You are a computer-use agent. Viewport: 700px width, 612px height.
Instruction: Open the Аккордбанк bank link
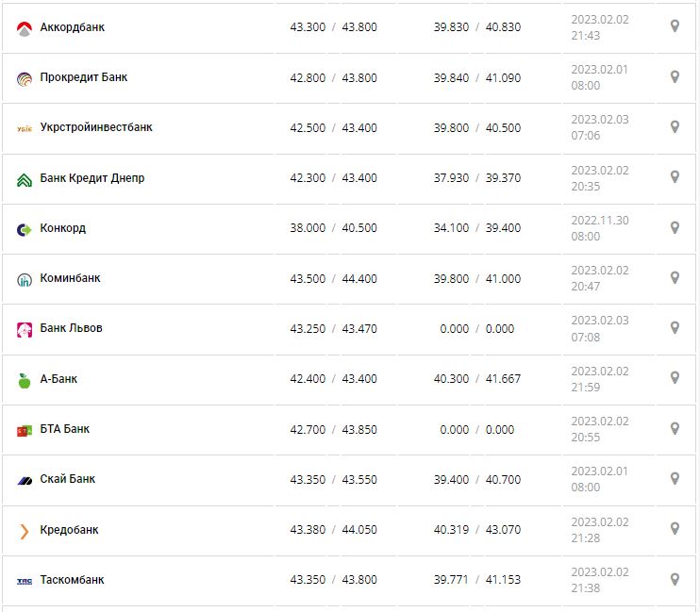[73, 27]
